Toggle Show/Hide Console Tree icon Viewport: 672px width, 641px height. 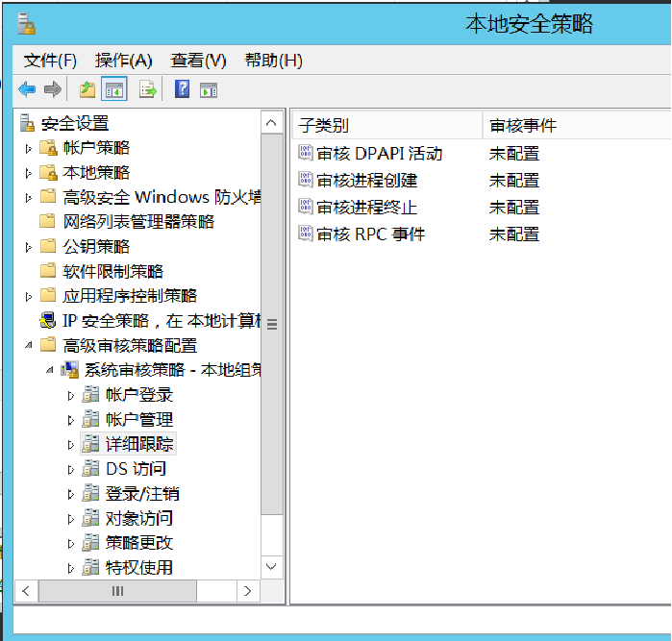(114, 89)
